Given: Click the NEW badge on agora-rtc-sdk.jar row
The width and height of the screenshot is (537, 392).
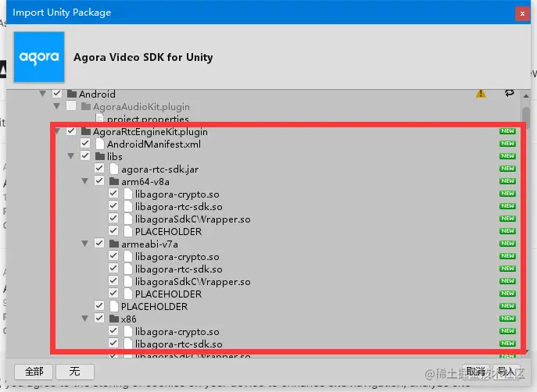Looking at the screenshot, I should [x=507, y=169].
